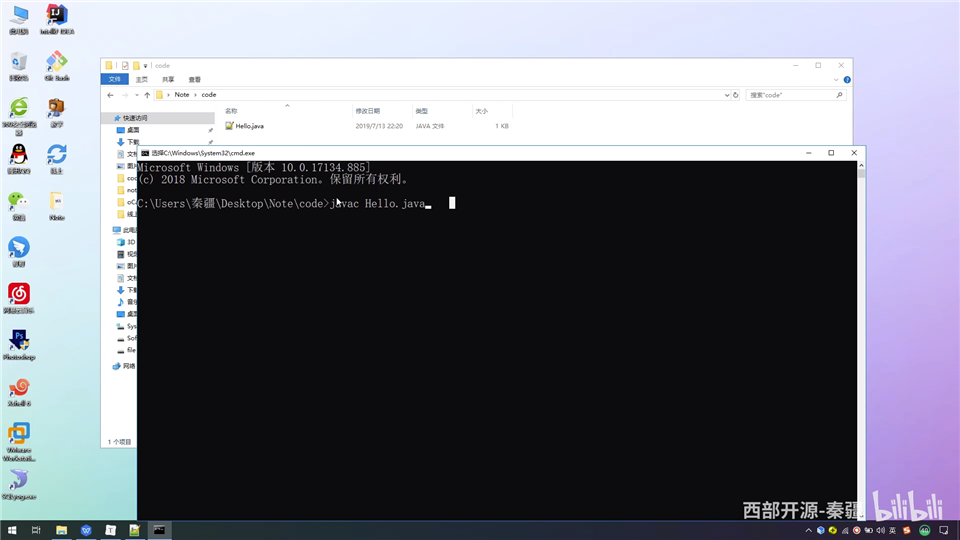Launch VMware Workstation desktop shortcut

click(x=19, y=441)
